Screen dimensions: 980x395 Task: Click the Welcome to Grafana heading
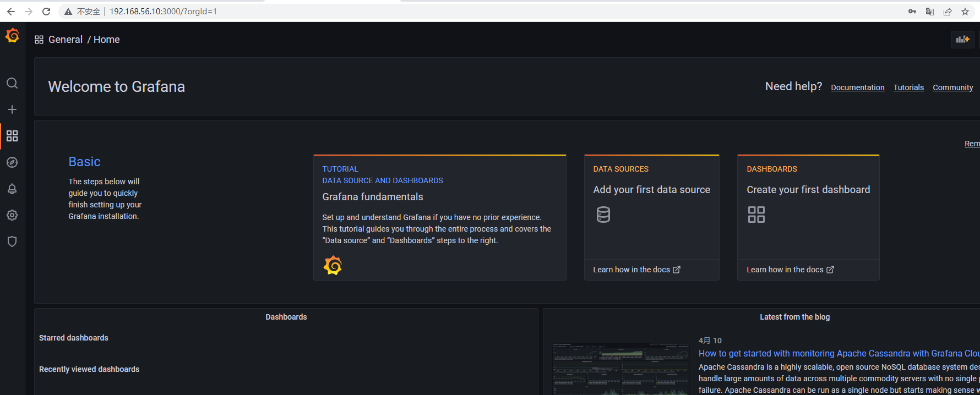116,87
